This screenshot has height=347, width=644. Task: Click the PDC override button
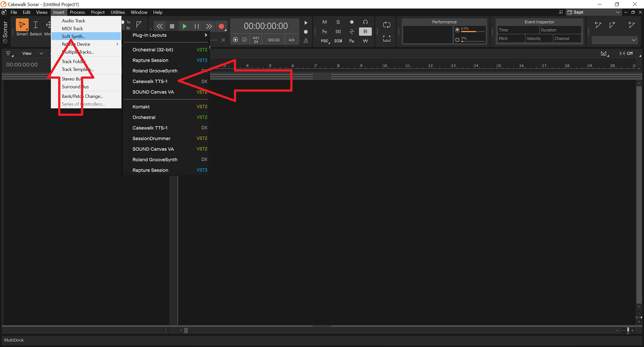point(325,41)
